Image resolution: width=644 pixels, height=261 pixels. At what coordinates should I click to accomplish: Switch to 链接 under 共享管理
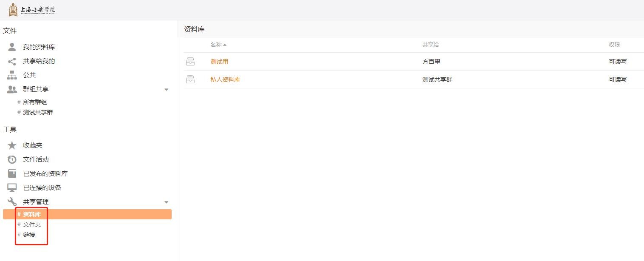(x=29, y=235)
